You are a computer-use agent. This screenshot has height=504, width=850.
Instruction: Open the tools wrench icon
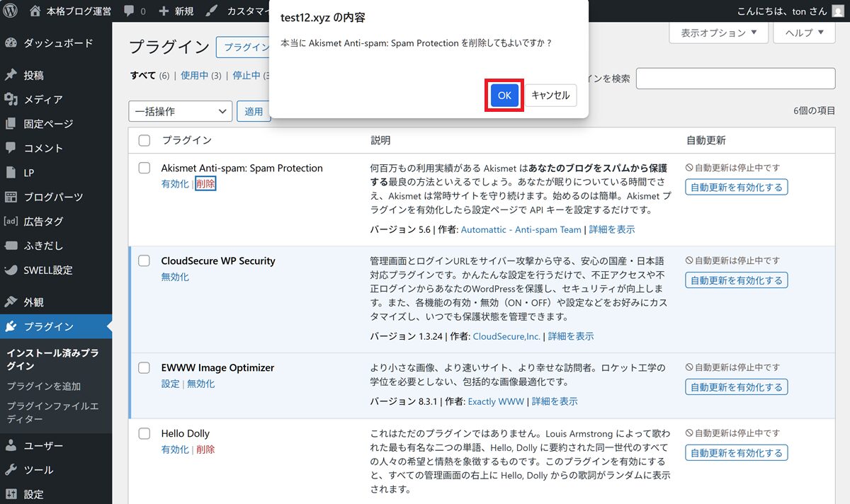click(x=11, y=470)
